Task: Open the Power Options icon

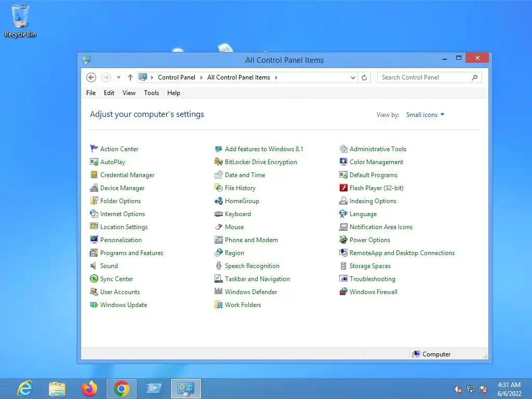Action: (343, 240)
